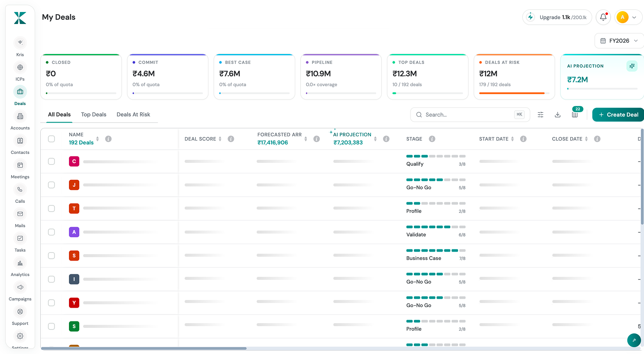The image size is (644, 354).
Task: Open the Commit ₹4.6M summary card
Action: coord(168,77)
